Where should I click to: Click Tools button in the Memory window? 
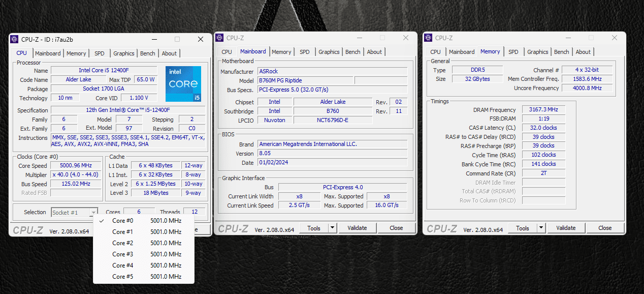point(523,228)
